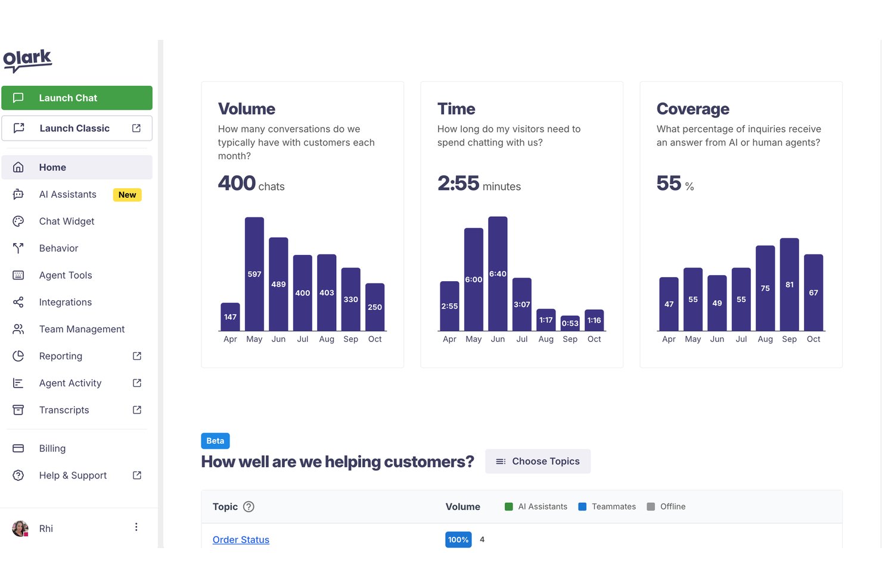The image size is (882, 588).
Task: Click the Beta badge above the heading
Action: [x=215, y=441]
